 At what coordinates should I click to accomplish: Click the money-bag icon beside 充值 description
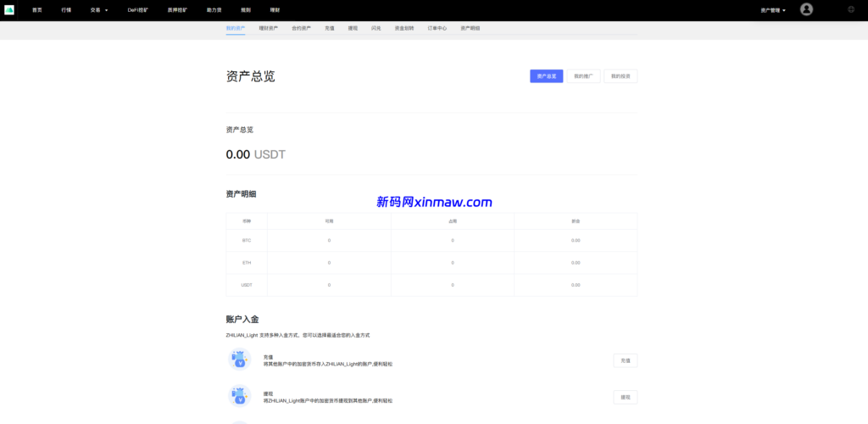pyautogui.click(x=239, y=360)
